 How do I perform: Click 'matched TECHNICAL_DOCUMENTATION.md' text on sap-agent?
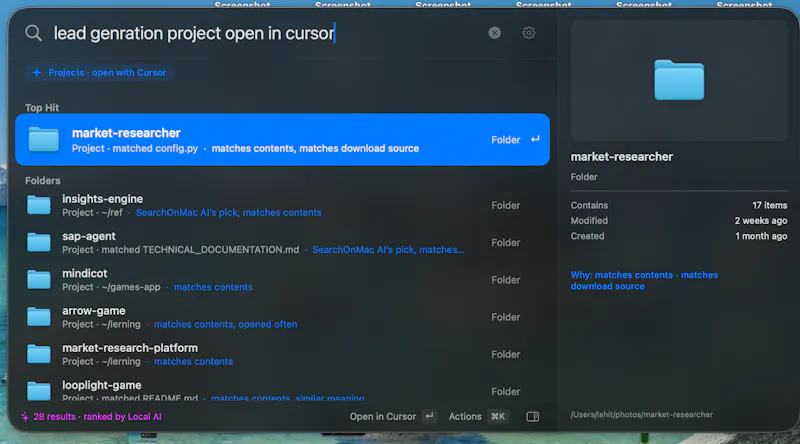pos(200,250)
